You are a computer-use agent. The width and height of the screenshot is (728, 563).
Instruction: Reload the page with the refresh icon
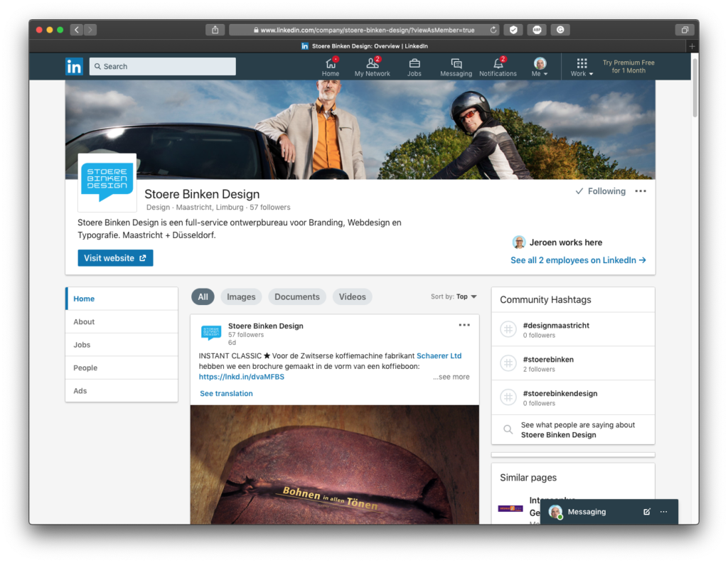[493, 30]
